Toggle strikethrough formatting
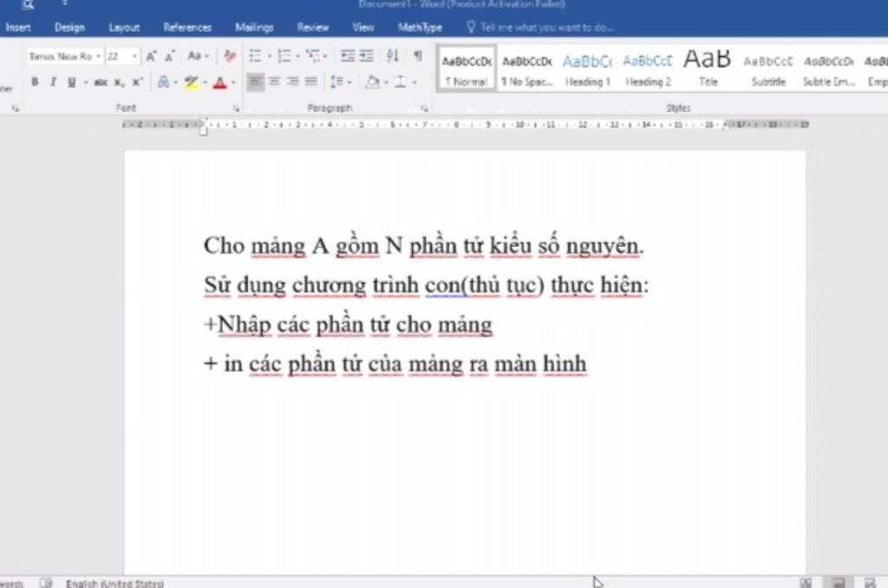The image size is (888, 588). point(101,82)
